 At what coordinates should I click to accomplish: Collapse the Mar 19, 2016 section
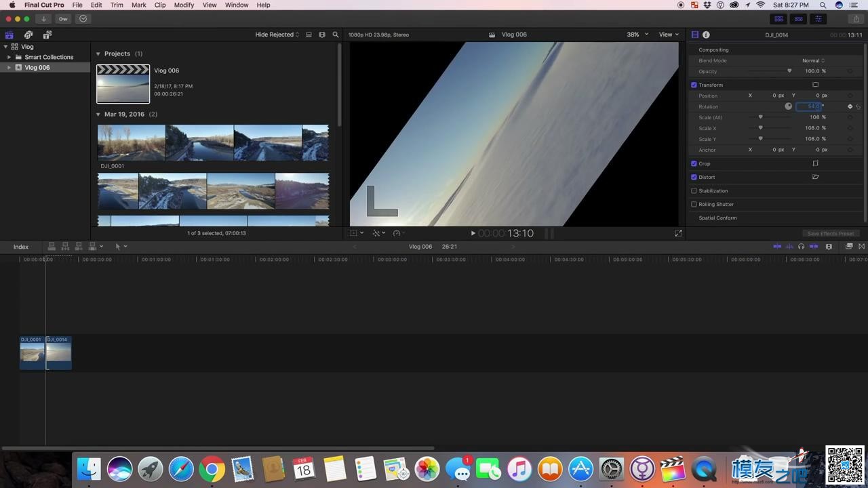[x=98, y=115]
